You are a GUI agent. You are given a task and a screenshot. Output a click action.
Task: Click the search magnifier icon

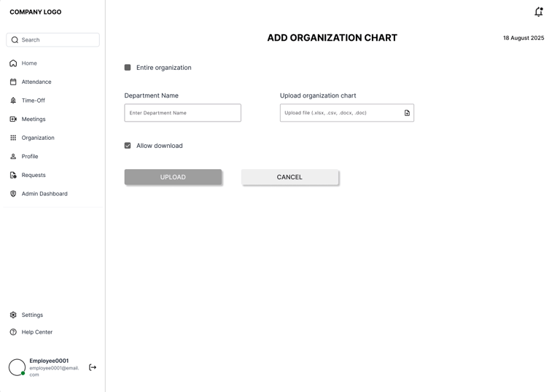pos(15,40)
